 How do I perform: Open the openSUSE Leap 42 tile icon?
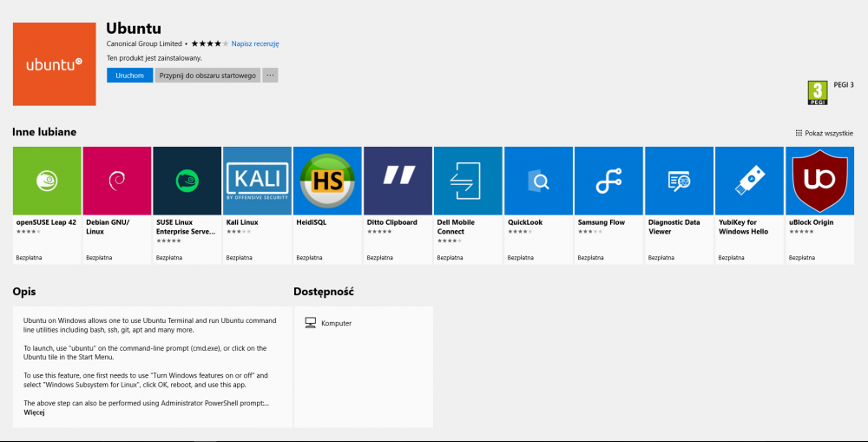47,181
